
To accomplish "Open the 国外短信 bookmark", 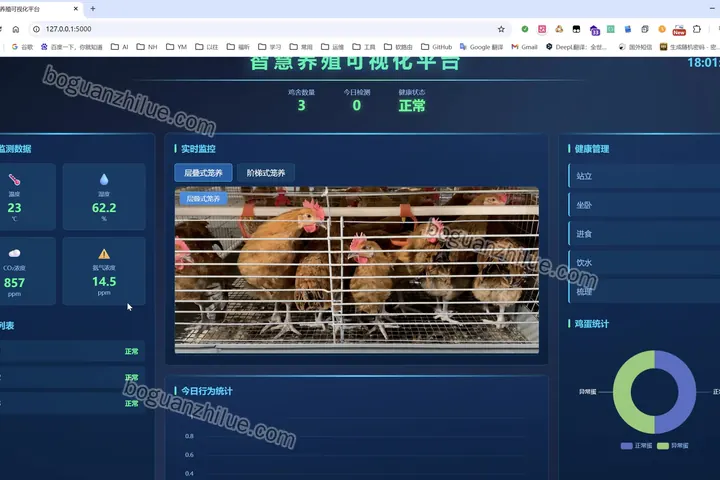I will 635,47.
